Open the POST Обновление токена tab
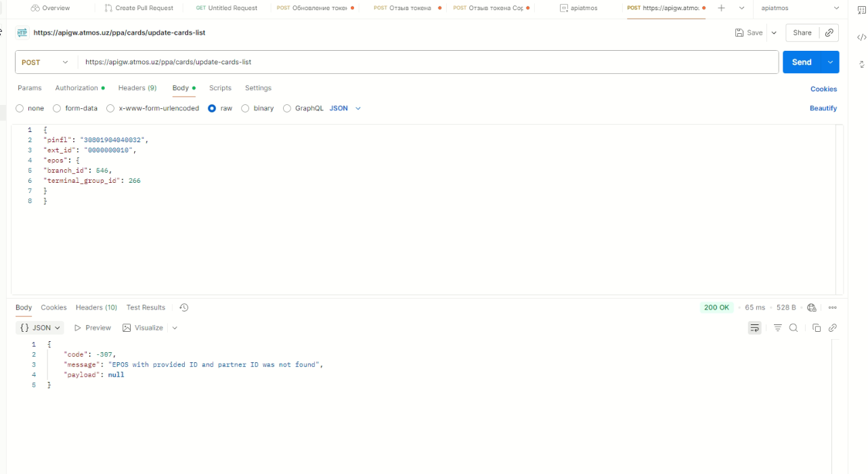 (316, 8)
